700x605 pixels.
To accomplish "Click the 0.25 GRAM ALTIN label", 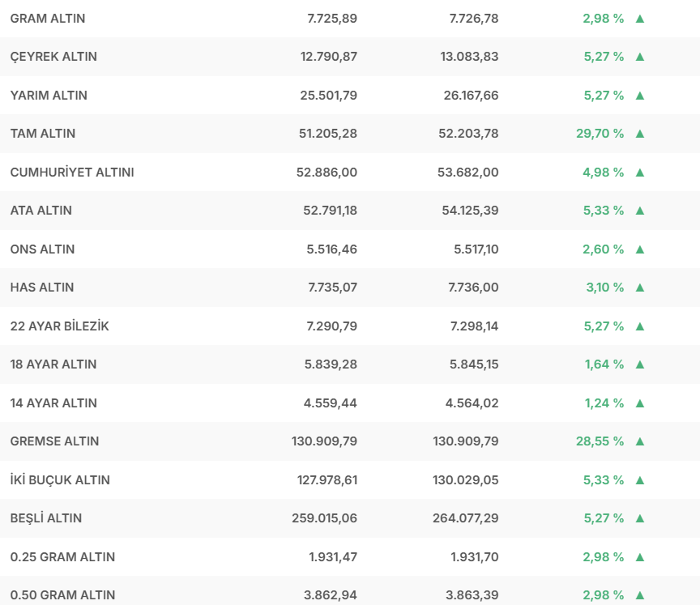I will pos(62,557).
